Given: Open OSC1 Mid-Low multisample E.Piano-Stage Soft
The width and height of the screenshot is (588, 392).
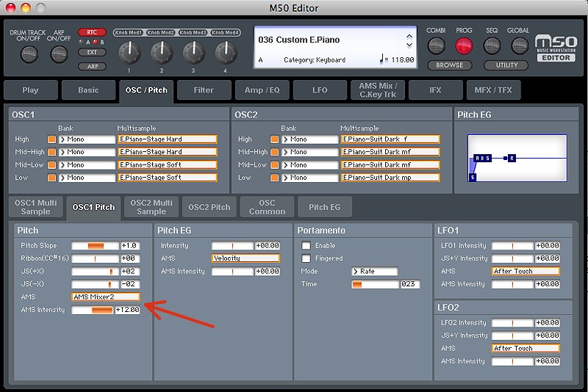Looking at the screenshot, I should [168, 164].
